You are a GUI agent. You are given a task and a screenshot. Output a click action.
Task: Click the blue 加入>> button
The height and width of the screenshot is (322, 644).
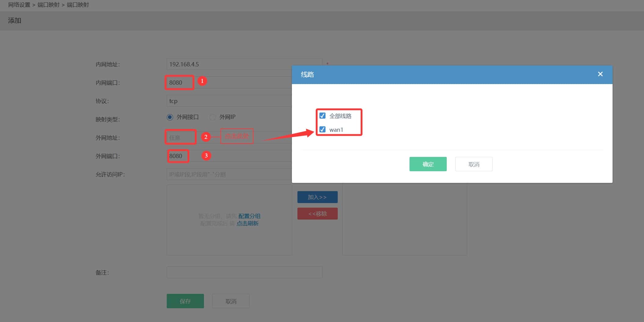pyautogui.click(x=317, y=197)
